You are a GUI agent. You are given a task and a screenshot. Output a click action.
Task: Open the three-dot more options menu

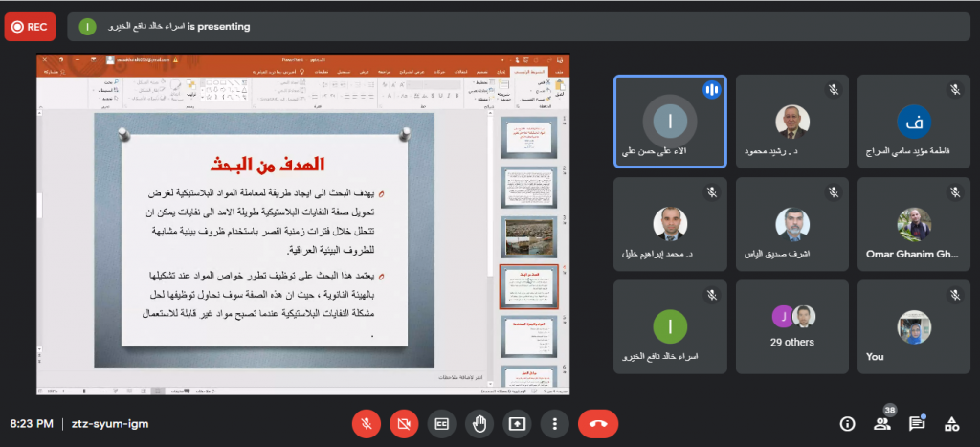[x=554, y=423]
